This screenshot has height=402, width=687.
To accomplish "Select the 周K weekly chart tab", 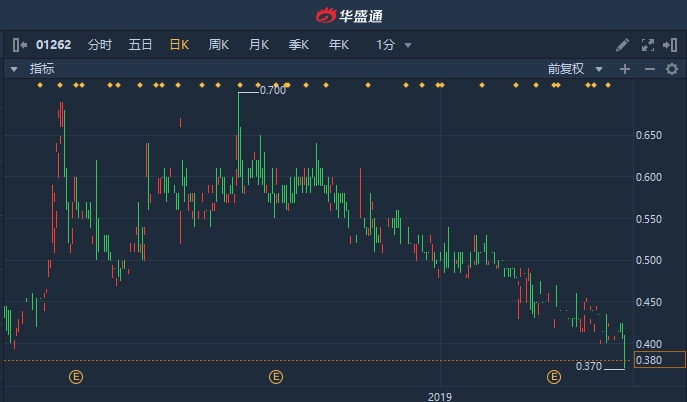I will click(218, 45).
